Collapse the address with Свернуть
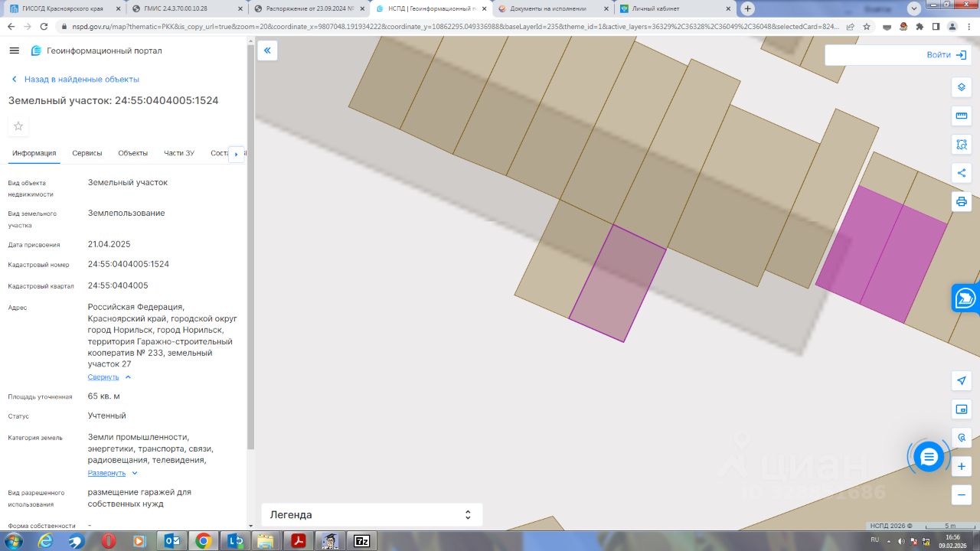 click(x=109, y=377)
